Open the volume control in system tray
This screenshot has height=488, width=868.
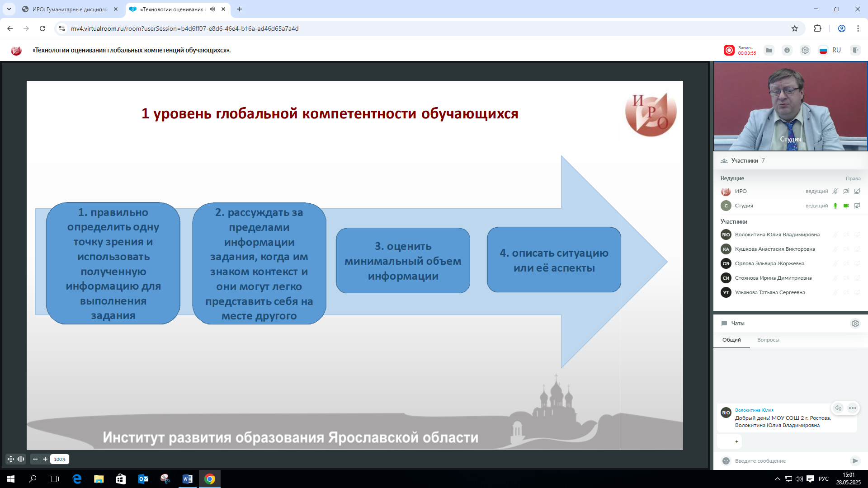pyautogui.click(x=799, y=479)
